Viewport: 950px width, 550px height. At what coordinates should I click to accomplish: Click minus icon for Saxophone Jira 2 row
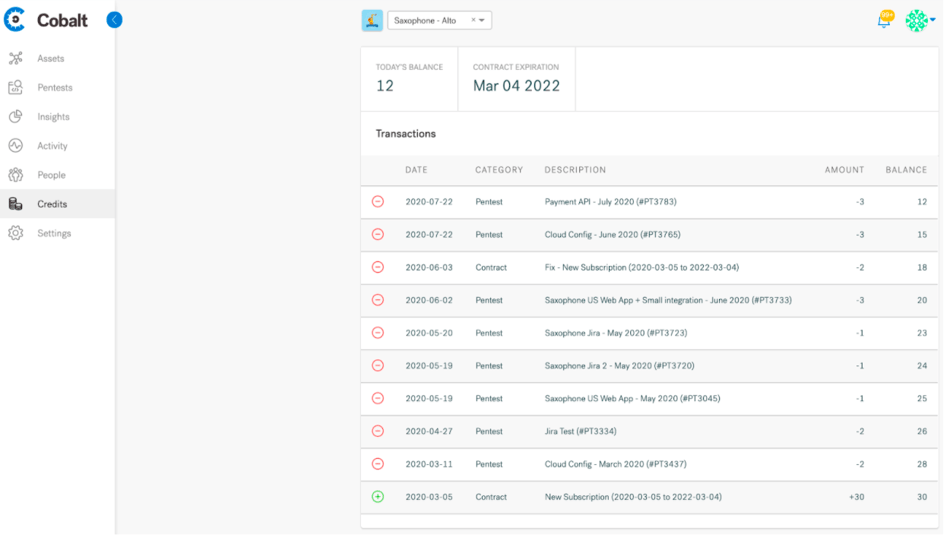[377, 365]
